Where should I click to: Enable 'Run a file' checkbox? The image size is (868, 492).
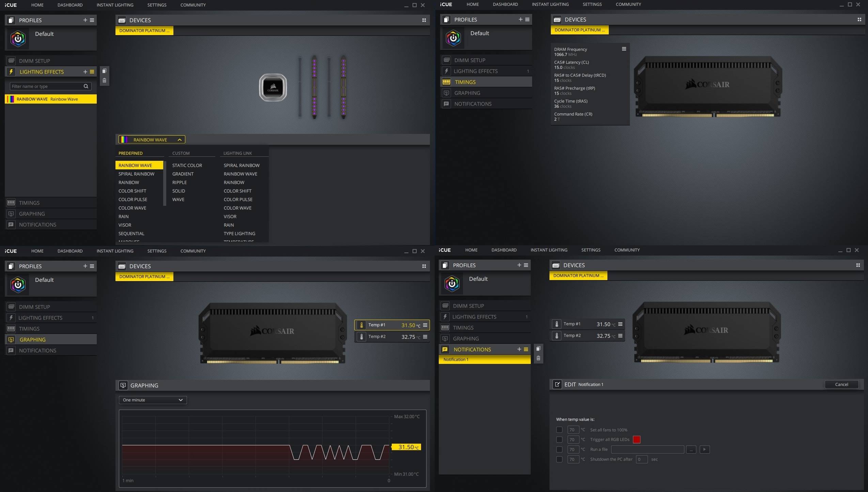[559, 449]
